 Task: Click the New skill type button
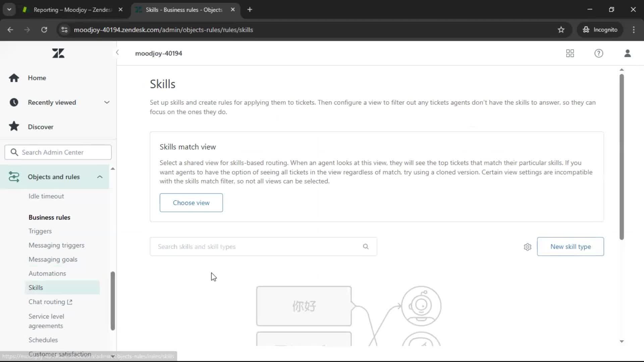tap(570, 247)
